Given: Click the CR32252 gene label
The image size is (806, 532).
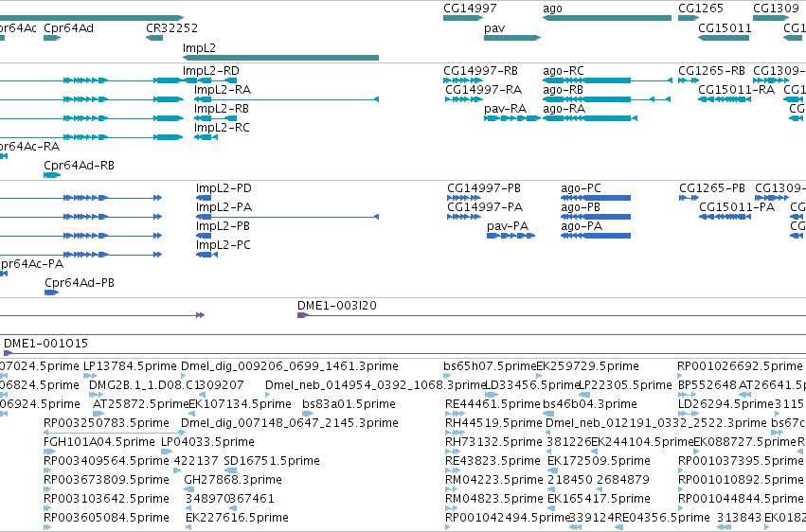Looking at the screenshot, I should 171,27.
